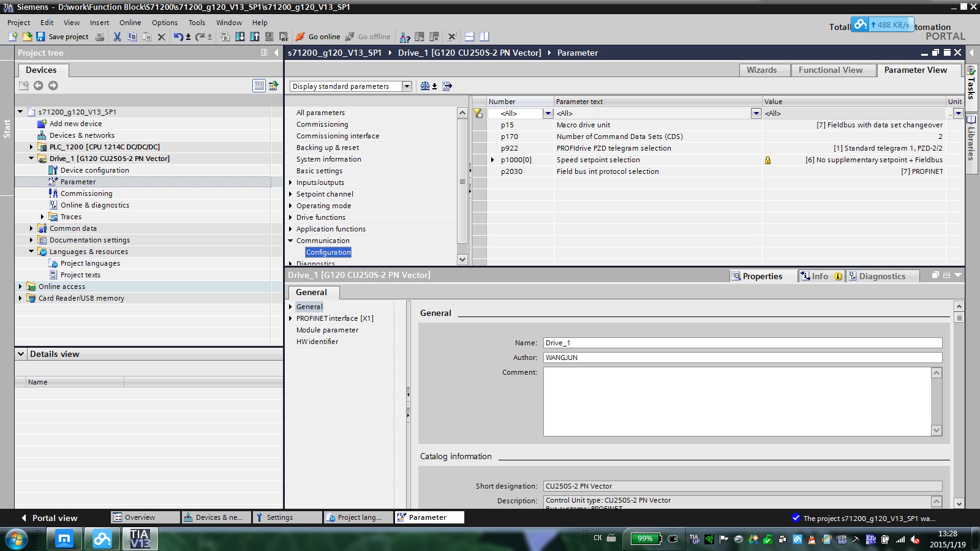Click the Compile toolbar icon
This screenshot has height=551, width=980.
tap(225, 37)
